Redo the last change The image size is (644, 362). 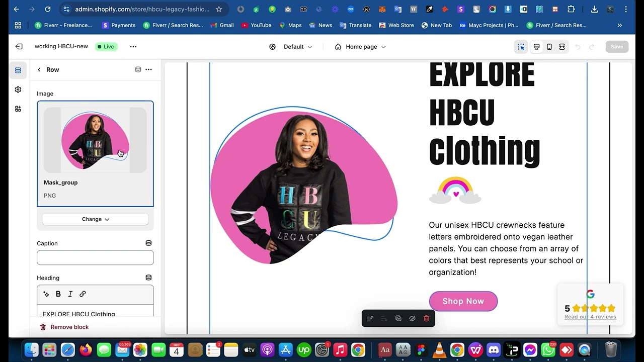tap(592, 47)
